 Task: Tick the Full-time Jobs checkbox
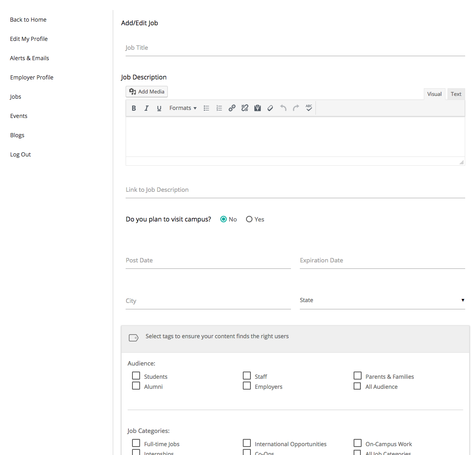136,443
